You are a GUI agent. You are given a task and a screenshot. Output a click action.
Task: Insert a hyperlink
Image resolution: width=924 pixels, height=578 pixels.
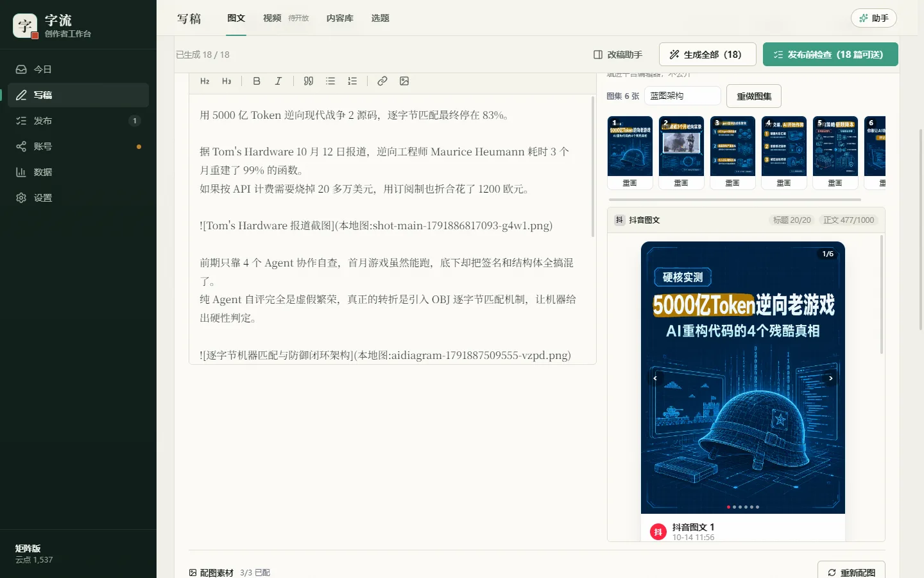click(x=382, y=81)
